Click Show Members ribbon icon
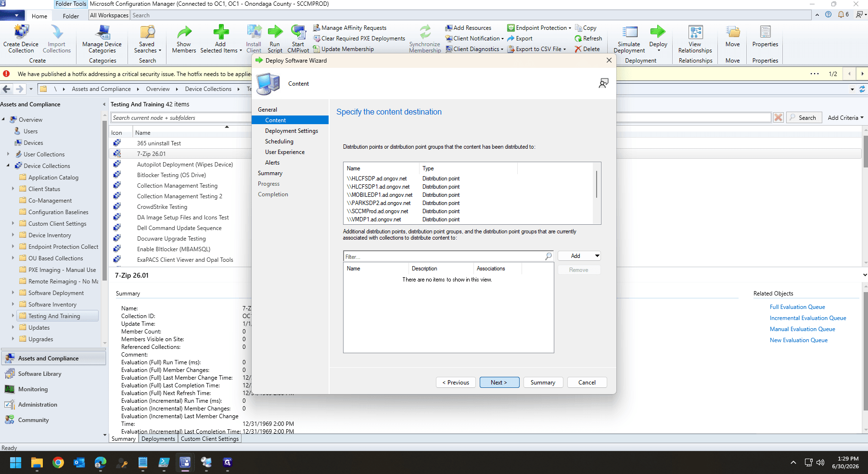 184,38
